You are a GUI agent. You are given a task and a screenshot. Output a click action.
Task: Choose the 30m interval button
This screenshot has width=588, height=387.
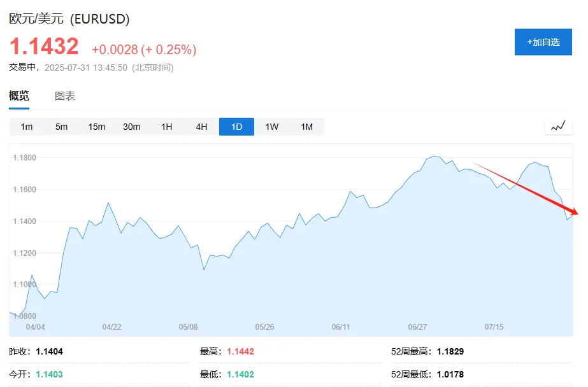[x=132, y=127]
